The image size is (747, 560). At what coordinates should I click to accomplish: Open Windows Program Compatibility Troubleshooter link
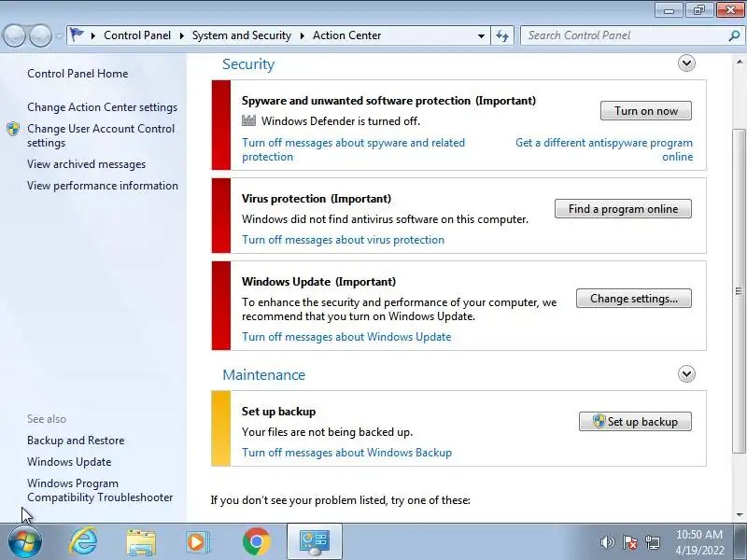coord(100,490)
